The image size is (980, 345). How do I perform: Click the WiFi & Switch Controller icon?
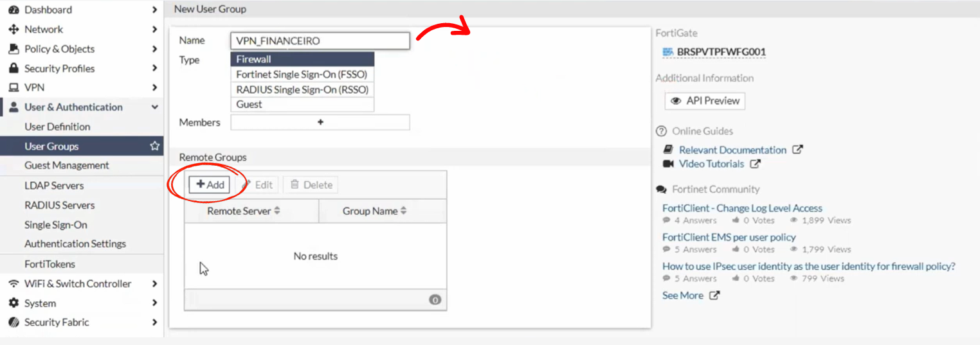pos(14,284)
